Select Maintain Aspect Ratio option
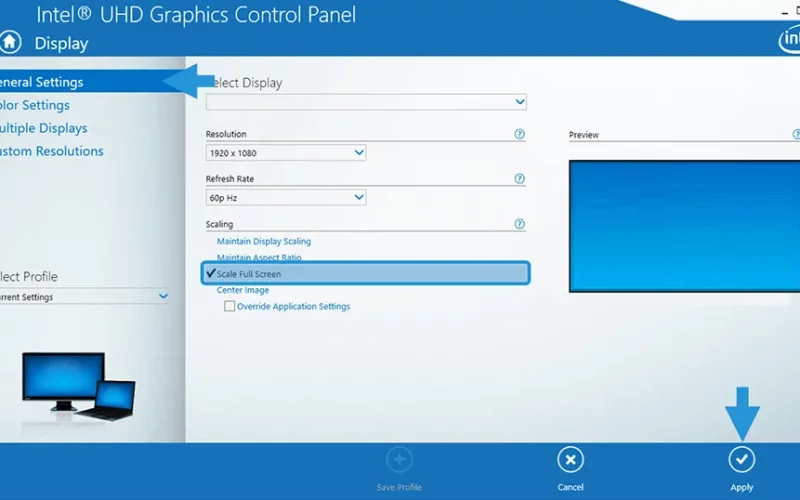This screenshot has width=800, height=500. click(x=259, y=257)
